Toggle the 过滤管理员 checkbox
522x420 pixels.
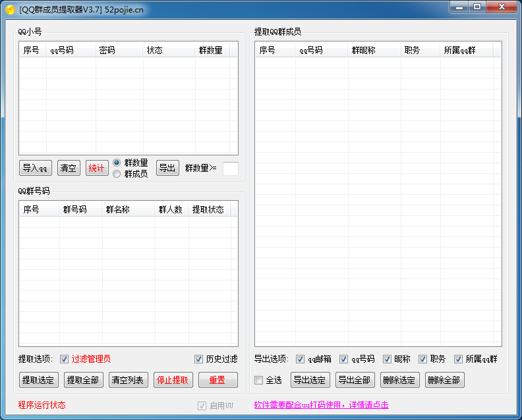65,359
